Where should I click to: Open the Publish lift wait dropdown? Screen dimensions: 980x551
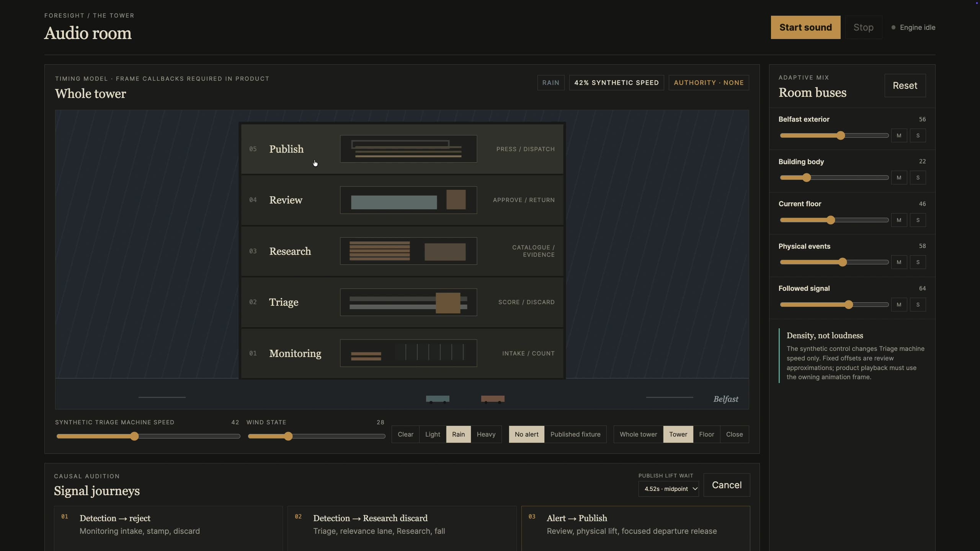pos(668,489)
